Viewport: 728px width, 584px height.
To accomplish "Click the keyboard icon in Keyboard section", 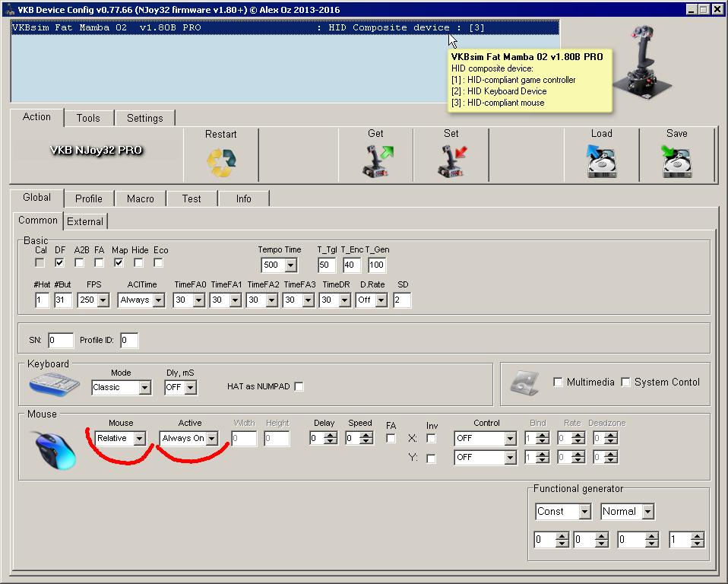I will click(55, 384).
